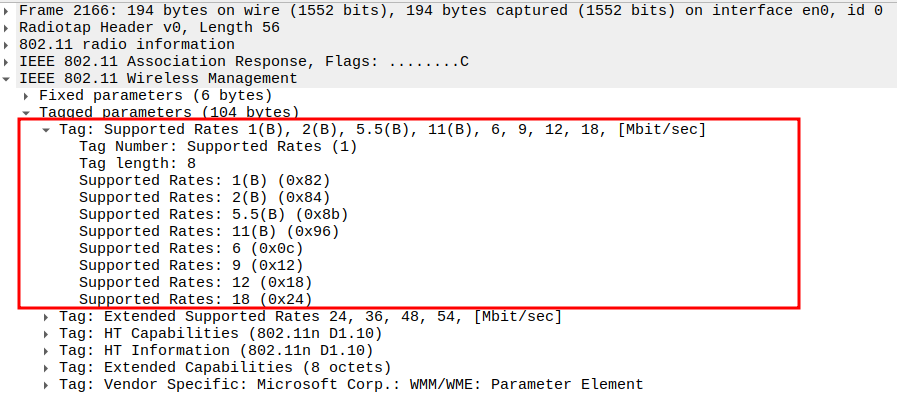Select the Tag Number: Supported Rates line

pyautogui.click(x=217, y=147)
